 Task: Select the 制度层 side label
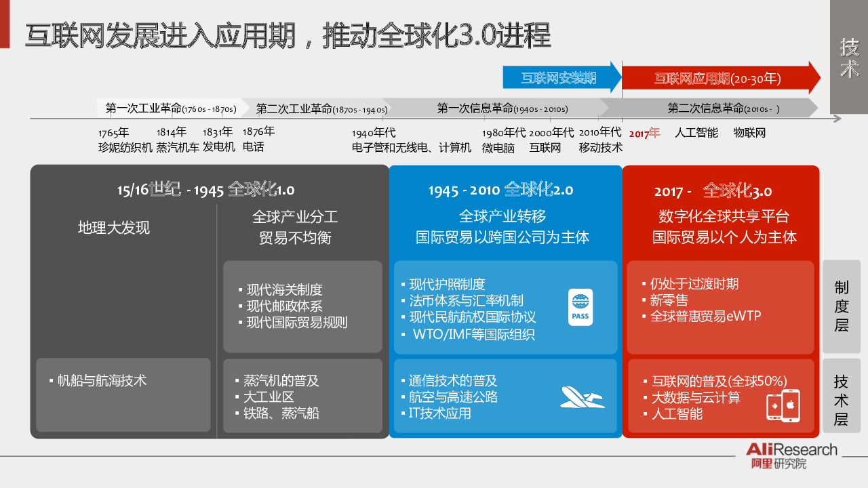(x=841, y=306)
